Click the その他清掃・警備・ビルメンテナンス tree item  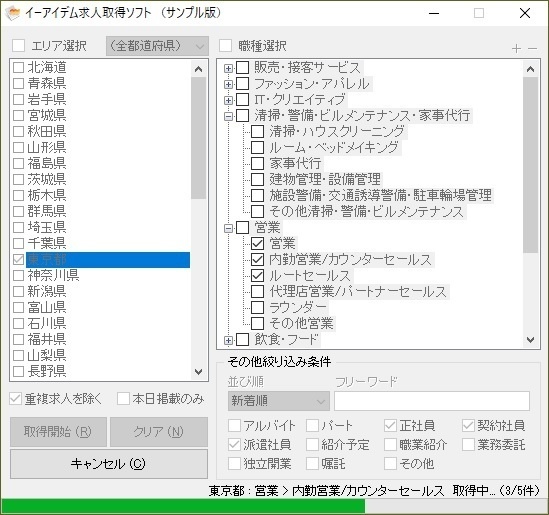366,211
